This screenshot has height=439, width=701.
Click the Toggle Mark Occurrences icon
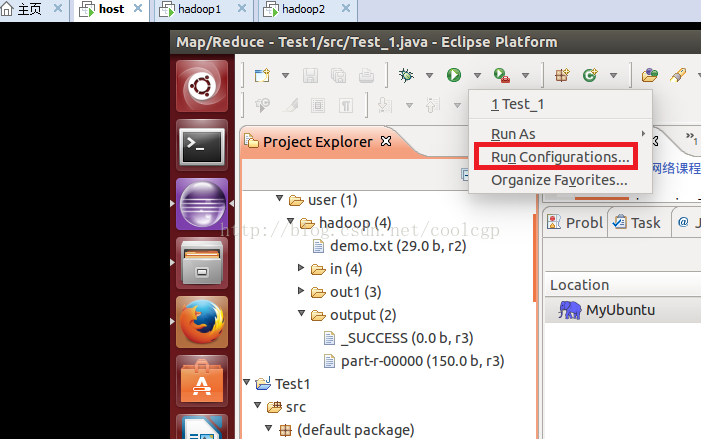291,106
